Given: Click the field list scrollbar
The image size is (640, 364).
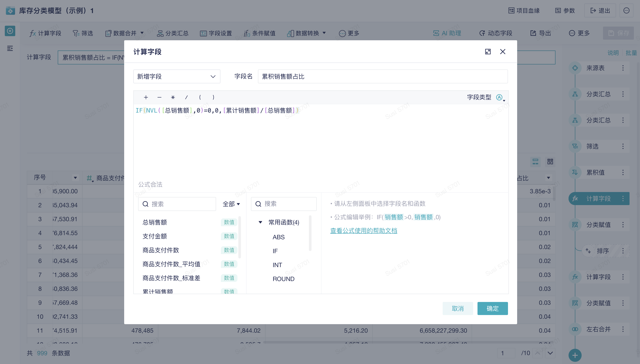Looking at the screenshot, I should tap(239, 238).
